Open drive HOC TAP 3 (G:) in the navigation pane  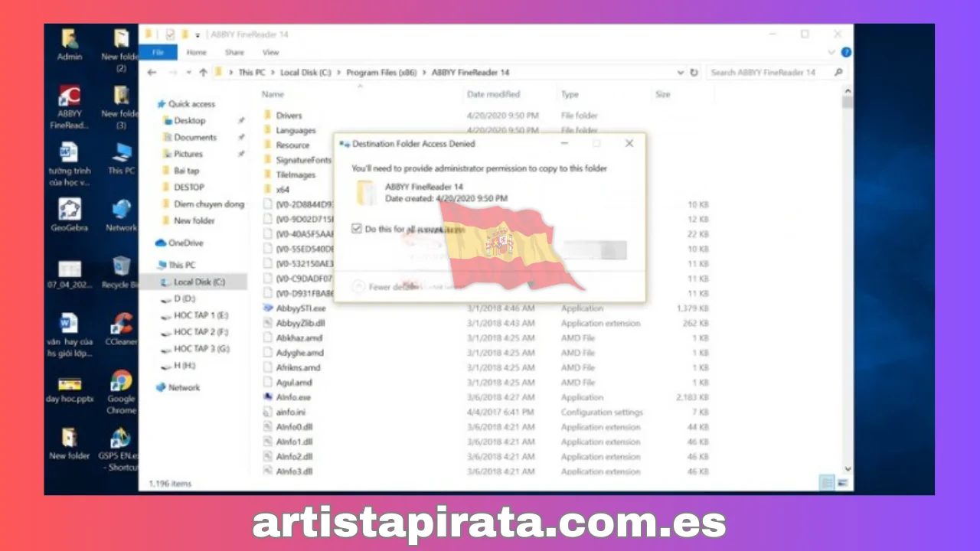[x=195, y=349]
